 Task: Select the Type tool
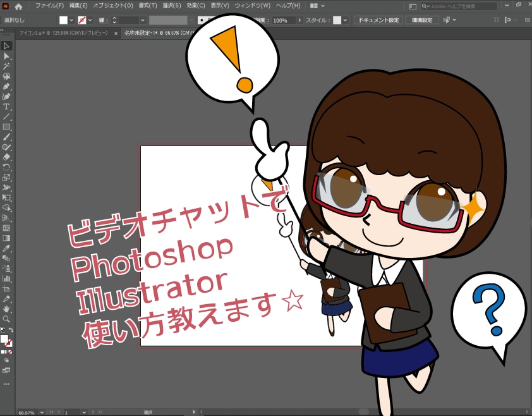tap(6, 107)
